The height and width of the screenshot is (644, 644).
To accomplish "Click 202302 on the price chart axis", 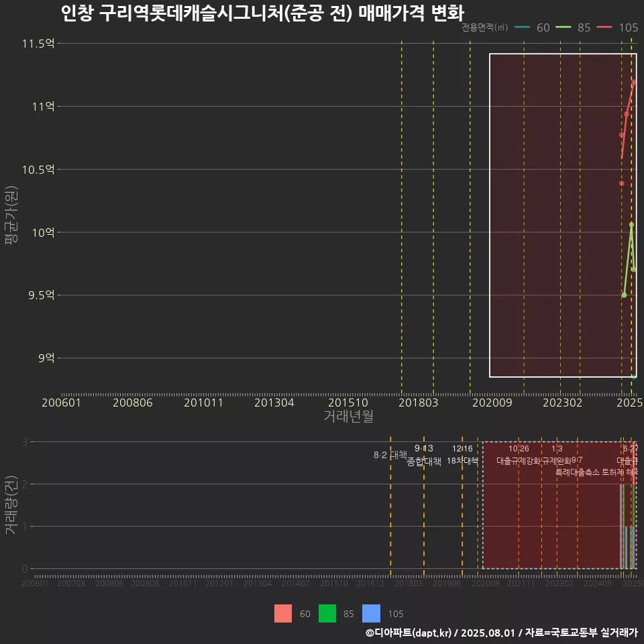I will pos(563,402).
